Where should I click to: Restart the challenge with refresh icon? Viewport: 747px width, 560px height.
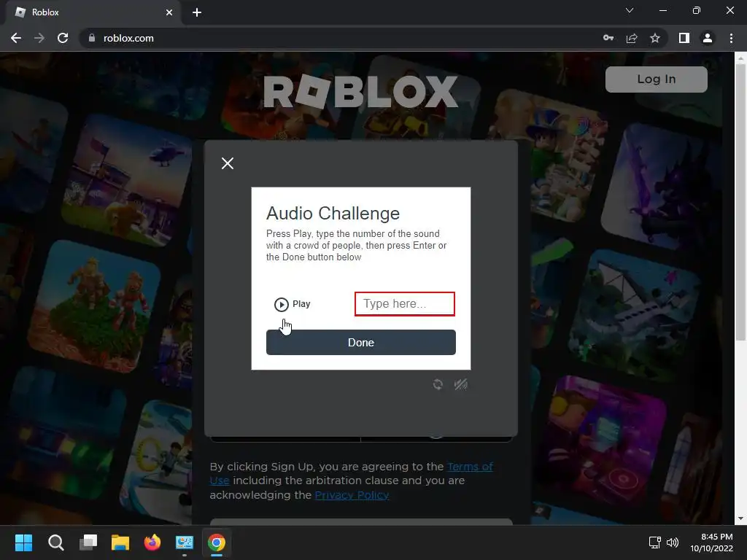click(438, 384)
